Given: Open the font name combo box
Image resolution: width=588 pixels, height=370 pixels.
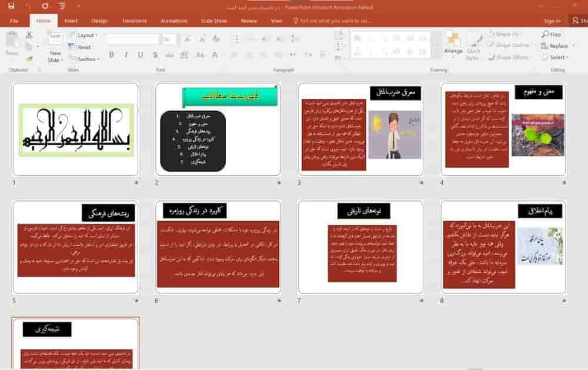Looking at the screenshot, I should pos(133,39).
